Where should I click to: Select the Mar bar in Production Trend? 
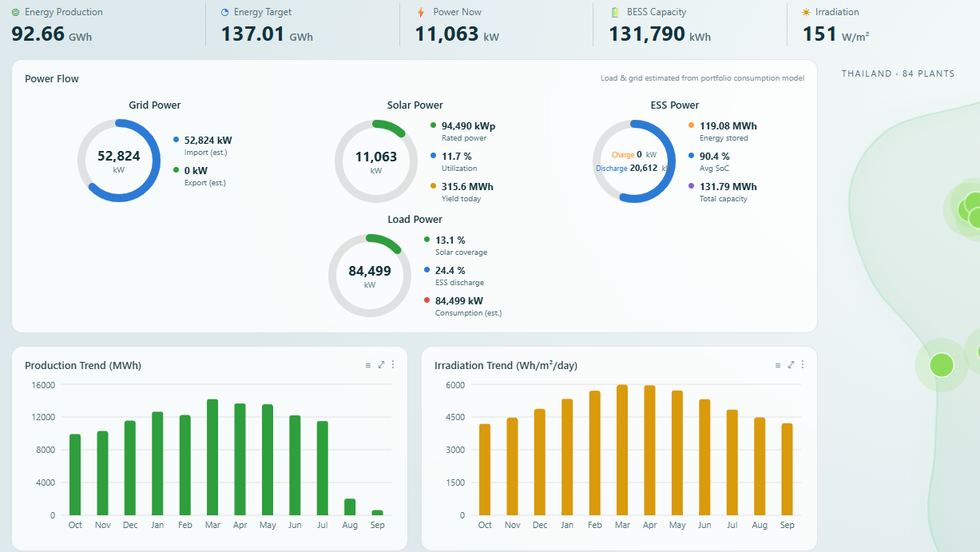coord(212,457)
